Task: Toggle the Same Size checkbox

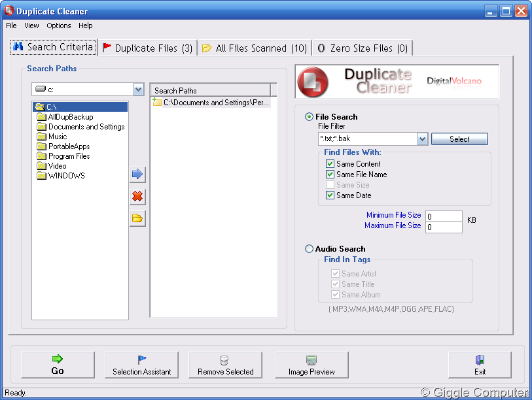Action: click(x=330, y=185)
